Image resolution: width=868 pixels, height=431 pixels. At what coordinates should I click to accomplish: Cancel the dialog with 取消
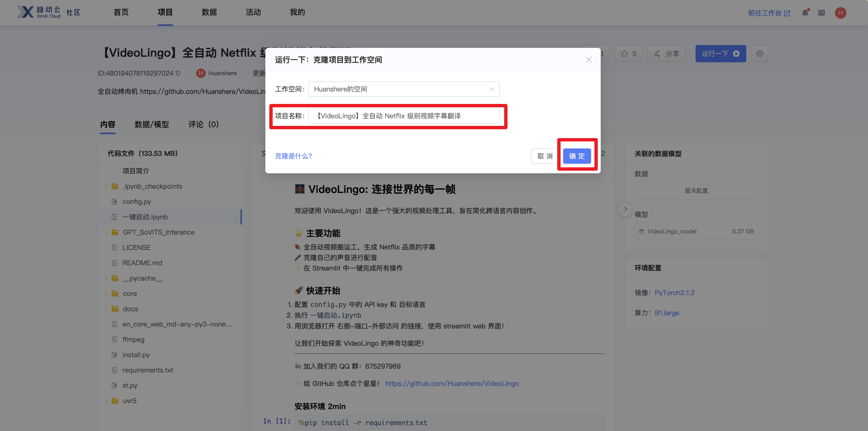click(x=545, y=156)
